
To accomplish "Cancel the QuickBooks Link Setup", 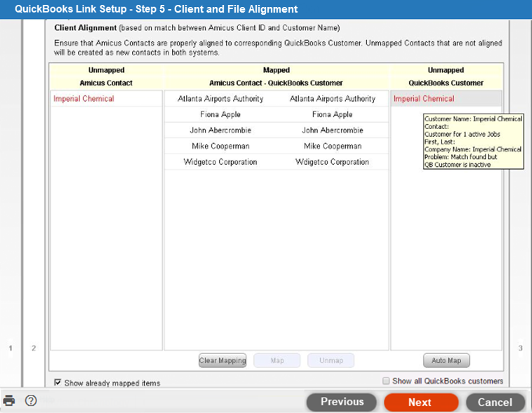I will pos(496,402).
